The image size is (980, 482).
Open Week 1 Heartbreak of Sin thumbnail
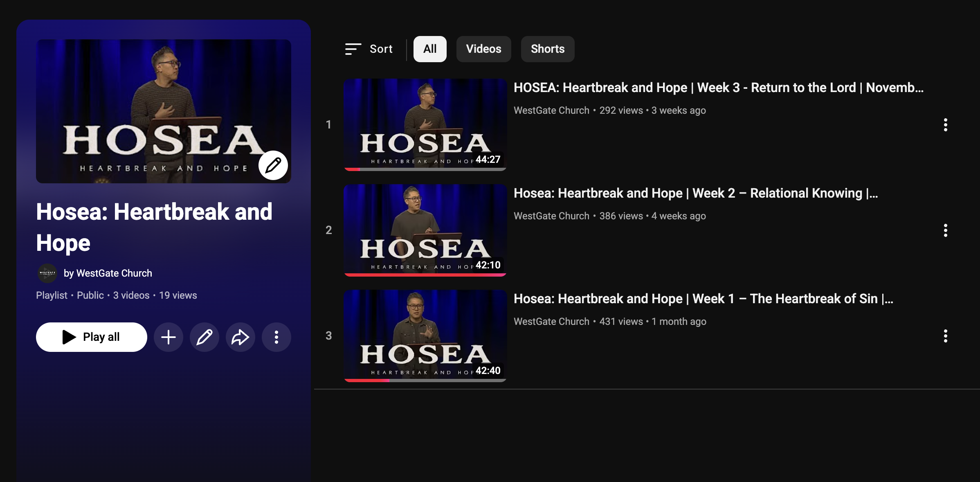[x=425, y=336]
